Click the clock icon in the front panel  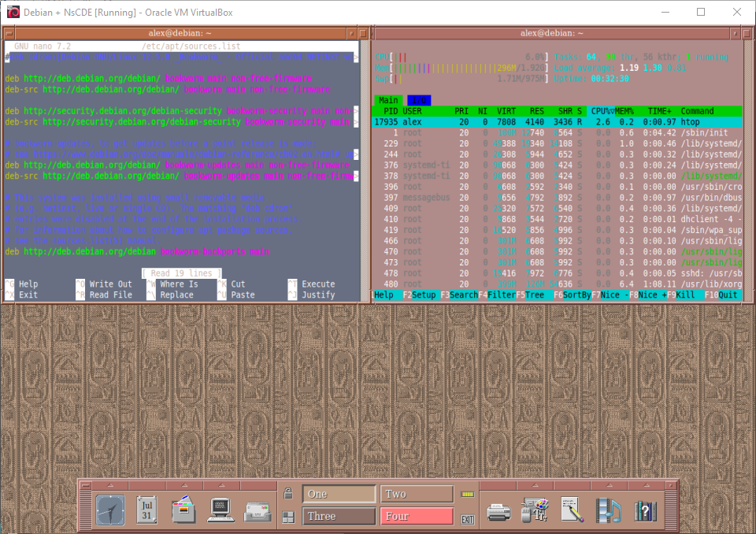[x=110, y=510]
